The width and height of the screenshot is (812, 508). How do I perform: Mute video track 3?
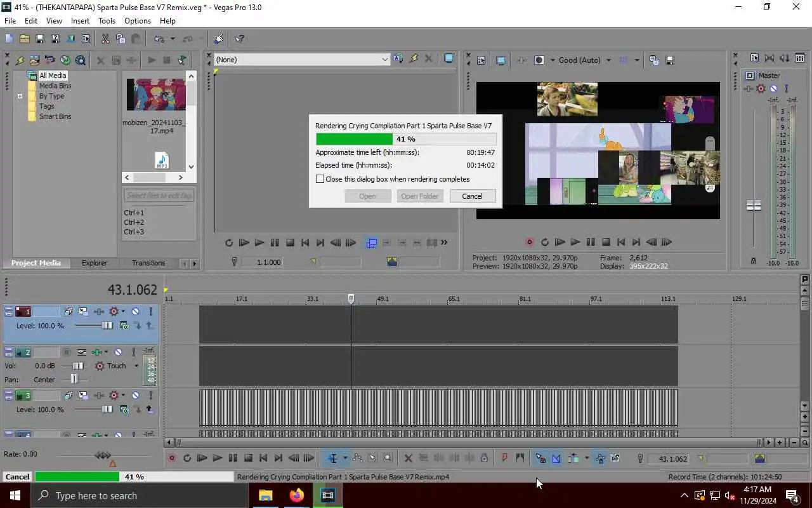point(135,396)
